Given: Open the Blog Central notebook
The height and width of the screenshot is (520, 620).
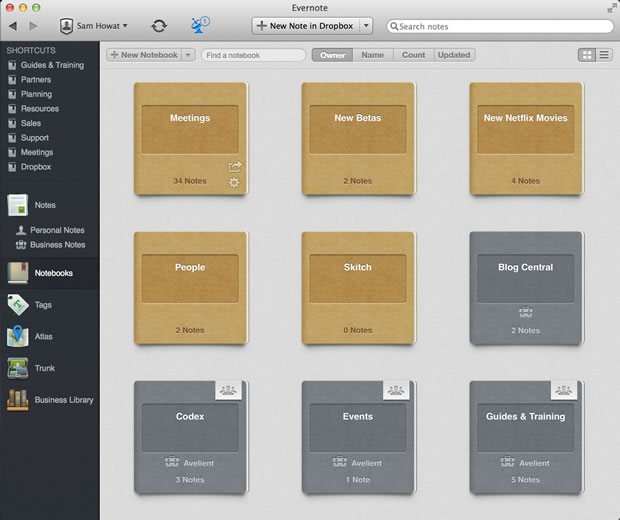Looking at the screenshot, I should (526, 287).
